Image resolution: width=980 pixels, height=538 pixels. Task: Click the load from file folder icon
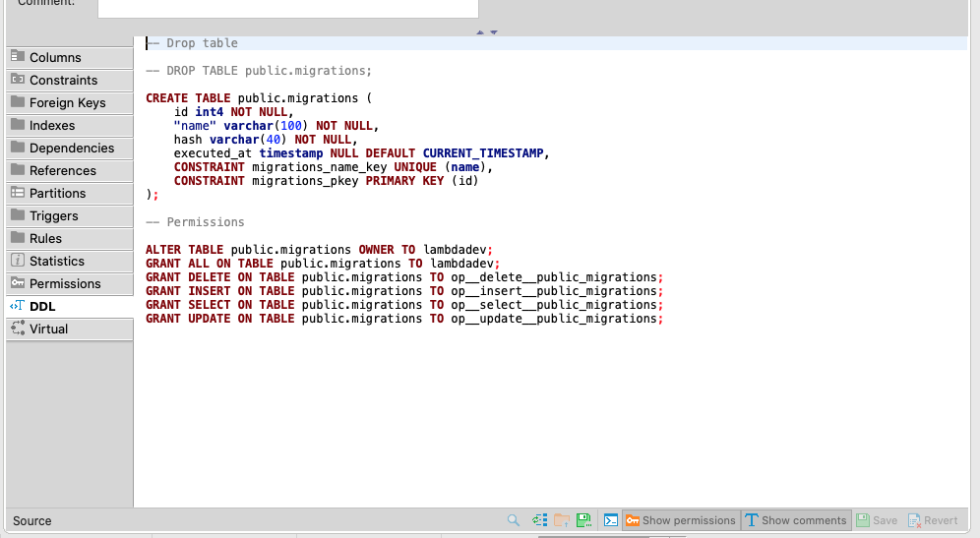(x=562, y=520)
